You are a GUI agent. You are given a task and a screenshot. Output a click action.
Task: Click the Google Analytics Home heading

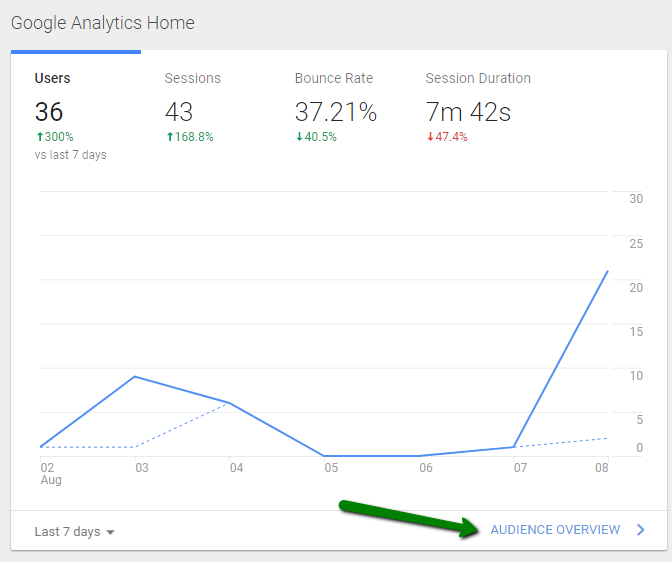102,23
